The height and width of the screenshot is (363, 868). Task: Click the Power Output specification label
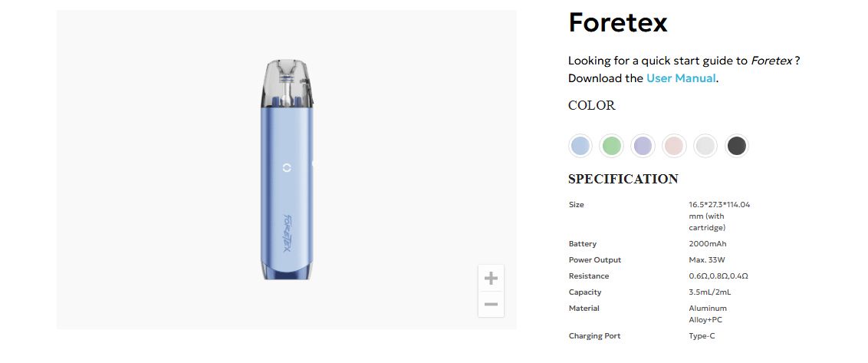click(x=595, y=260)
